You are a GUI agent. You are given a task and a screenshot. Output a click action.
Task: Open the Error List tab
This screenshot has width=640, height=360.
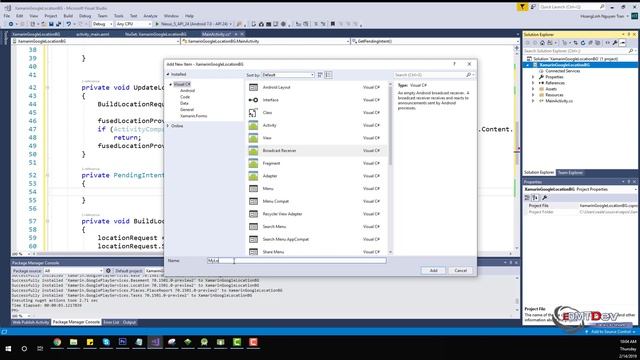(x=111, y=322)
